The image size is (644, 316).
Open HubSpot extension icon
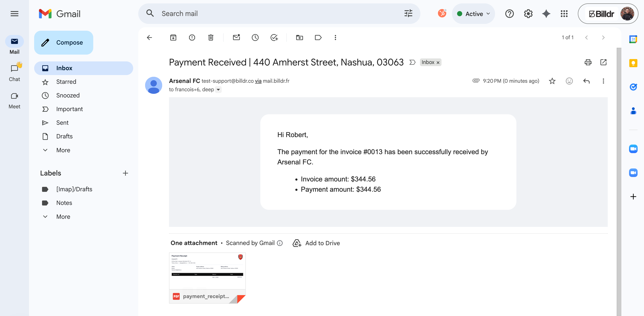click(x=442, y=13)
